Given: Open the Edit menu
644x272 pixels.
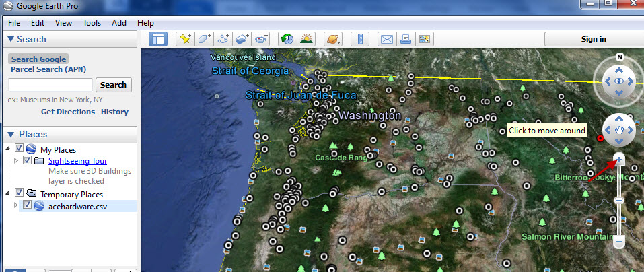Looking at the screenshot, I should (x=38, y=23).
